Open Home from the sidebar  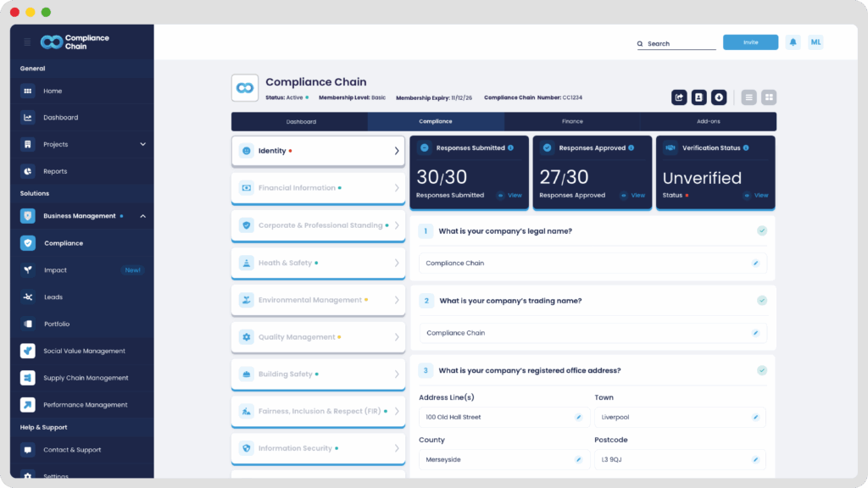[82, 91]
